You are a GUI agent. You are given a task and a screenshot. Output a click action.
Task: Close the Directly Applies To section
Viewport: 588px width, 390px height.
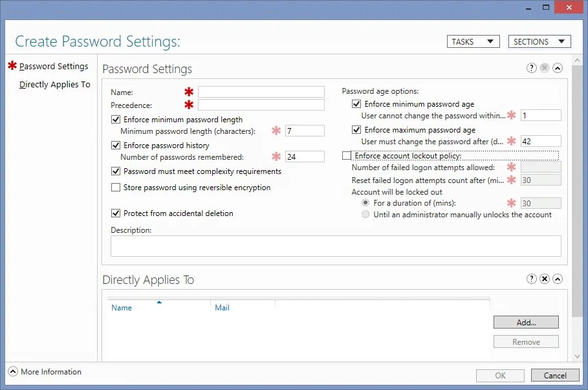click(545, 279)
